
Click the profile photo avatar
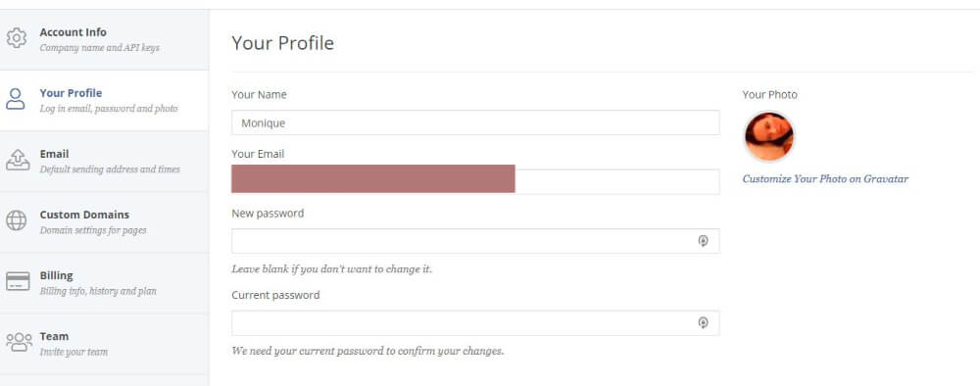coord(768,137)
